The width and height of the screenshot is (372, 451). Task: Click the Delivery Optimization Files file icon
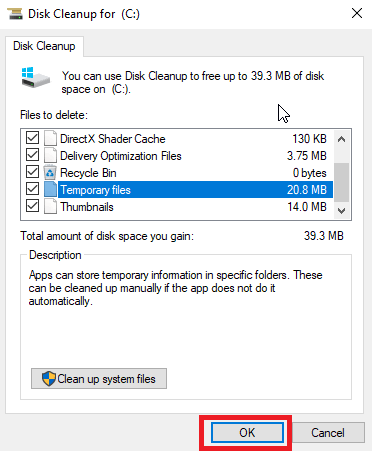pyautogui.click(x=50, y=156)
